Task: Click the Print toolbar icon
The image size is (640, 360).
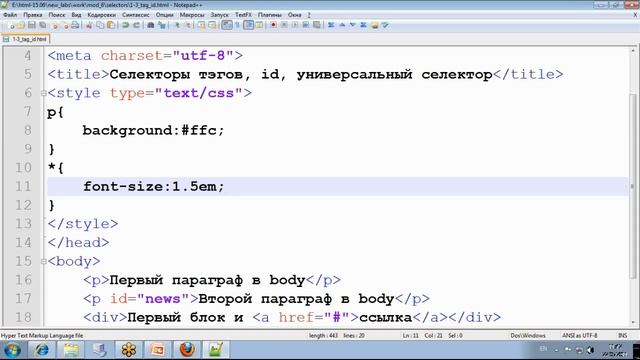Action: click(x=75, y=25)
